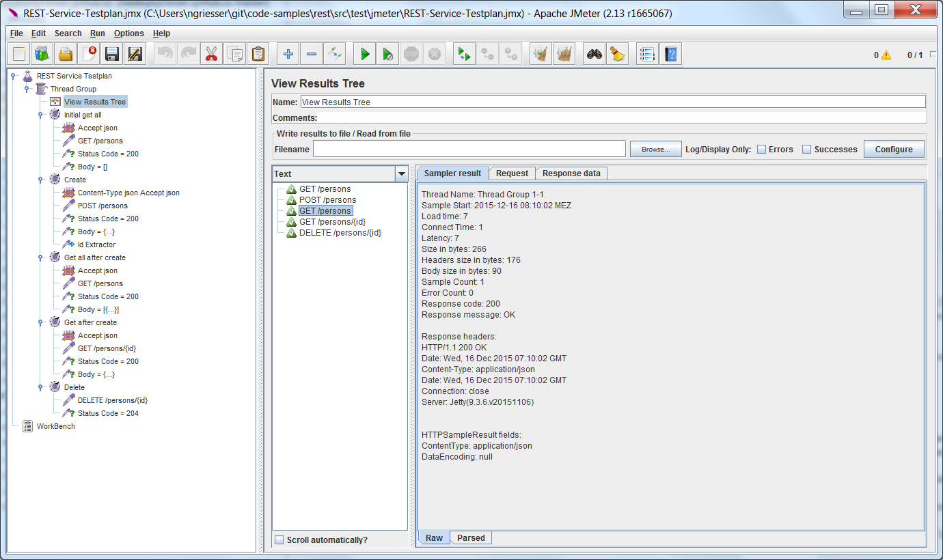
Task: Click the Browse... button
Action: [x=655, y=149]
